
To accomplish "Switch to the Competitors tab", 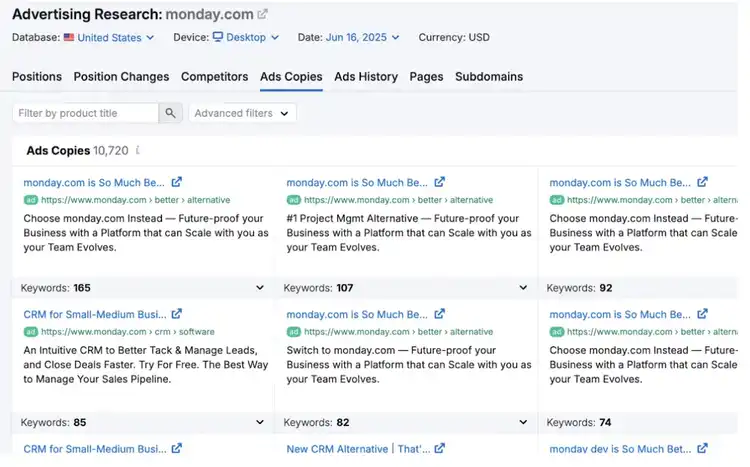I will [214, 77].
